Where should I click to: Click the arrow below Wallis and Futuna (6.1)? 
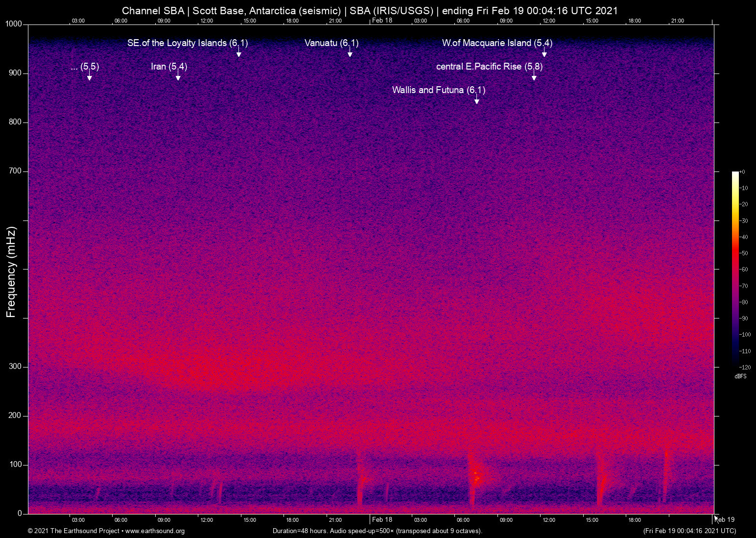click(476, 101)
